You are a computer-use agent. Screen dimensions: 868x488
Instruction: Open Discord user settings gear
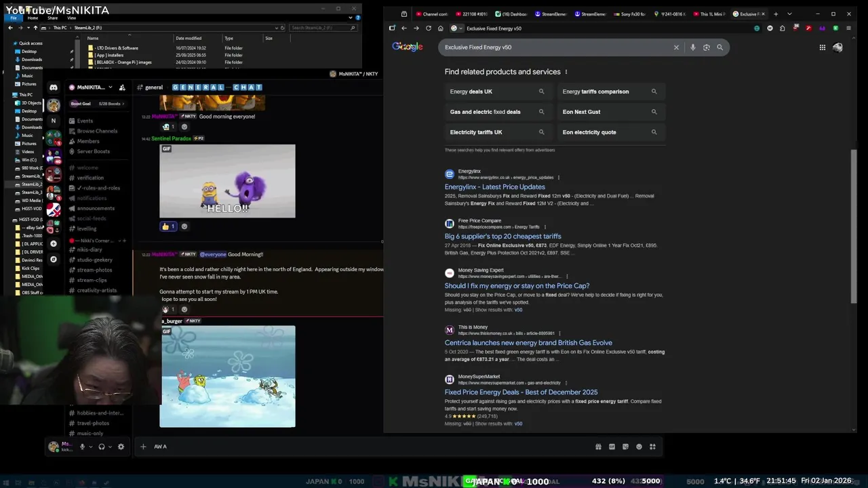[x=121, y=447]
